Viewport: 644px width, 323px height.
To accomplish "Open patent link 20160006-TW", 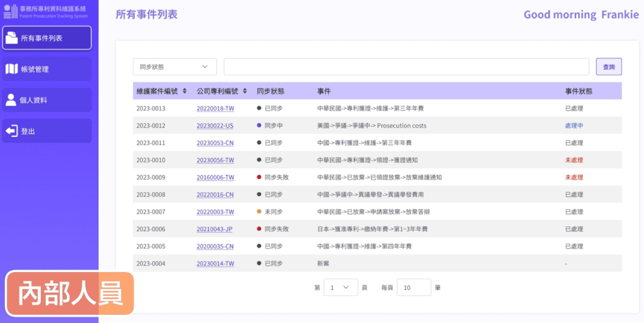I will (x=214, y=178).
